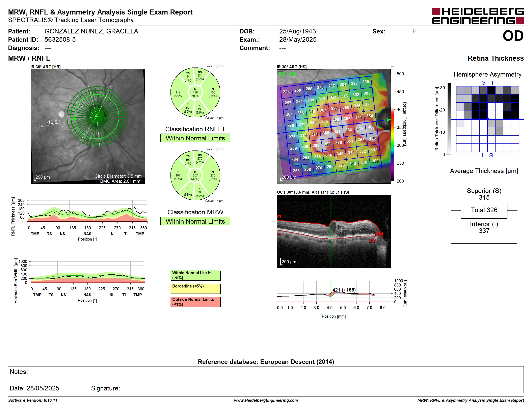This screenshot has height=411, width=532.
Task: Click the RNFL pie NI sector value 133
Action: (x=200, y=109)
